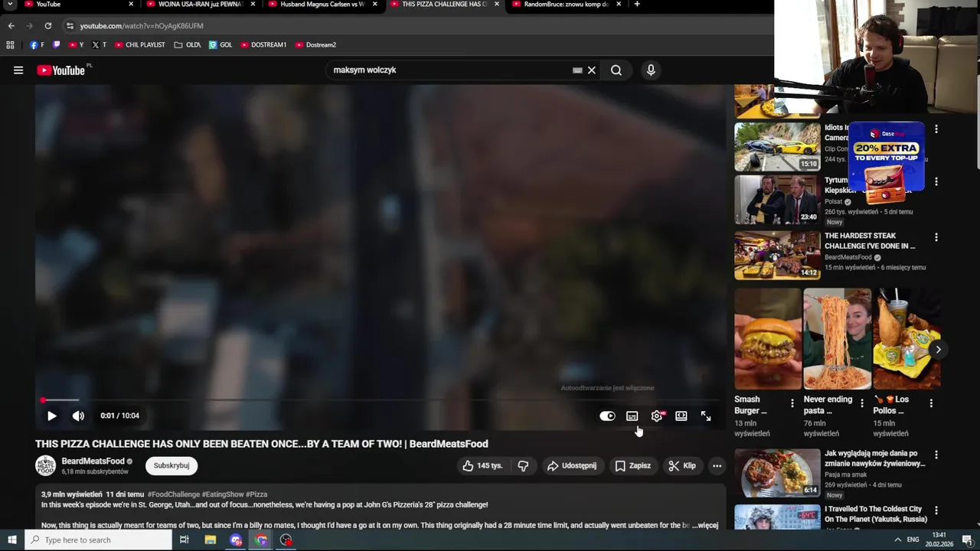Toggle subtitles on the player
The image size is (980, 551).
click(632, 416)
